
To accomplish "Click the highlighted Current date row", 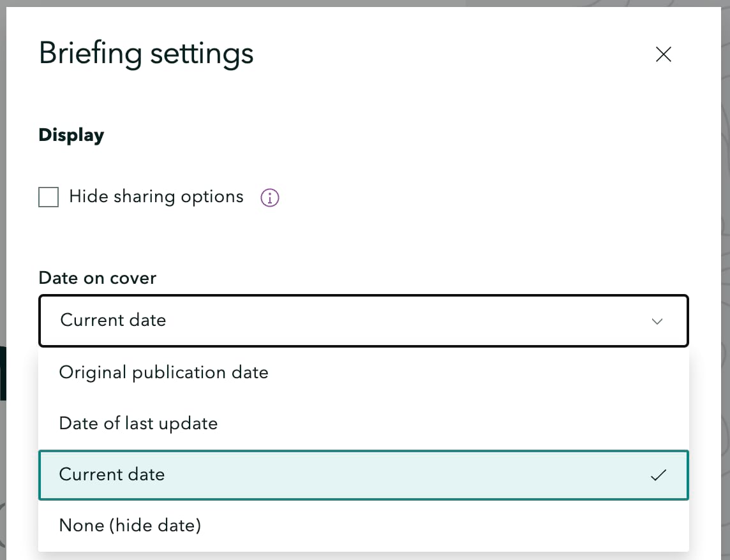I will click(x=363, y=475).
